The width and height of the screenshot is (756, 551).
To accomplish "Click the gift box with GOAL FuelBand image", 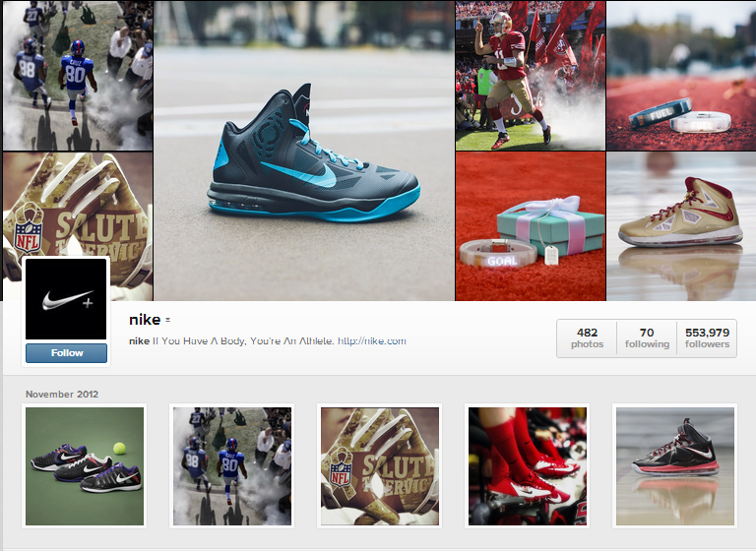I will coord(531,226).
